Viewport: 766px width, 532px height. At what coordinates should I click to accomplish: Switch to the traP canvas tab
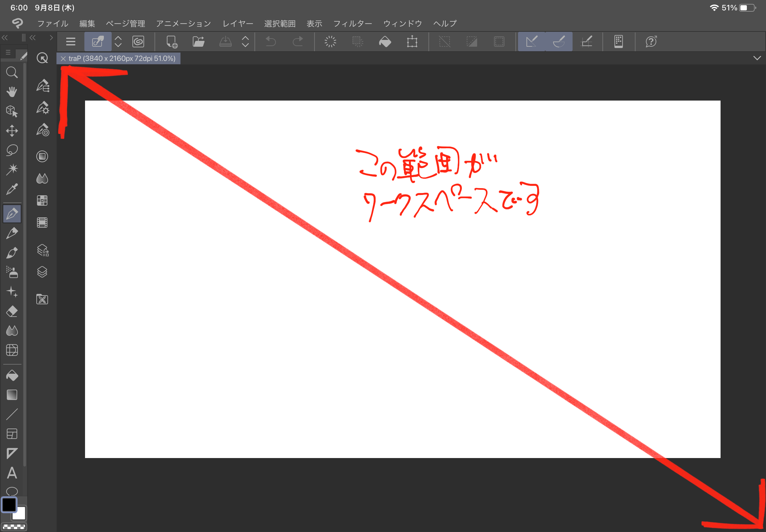click(122, 58)
